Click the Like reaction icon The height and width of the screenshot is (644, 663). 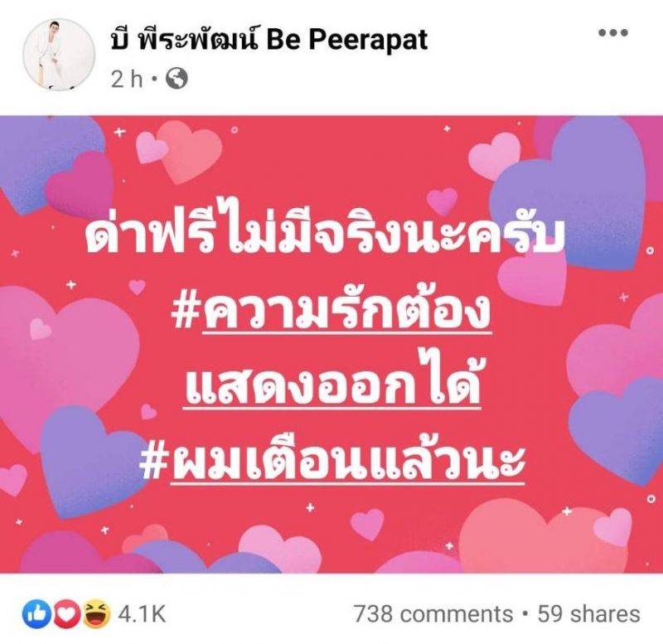click(36, 614)
